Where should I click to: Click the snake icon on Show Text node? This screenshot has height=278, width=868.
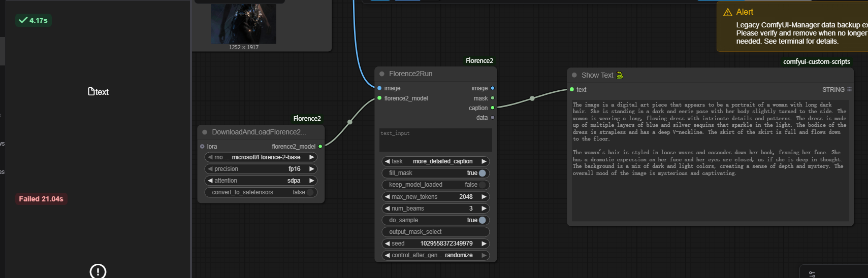pos(620,75)
